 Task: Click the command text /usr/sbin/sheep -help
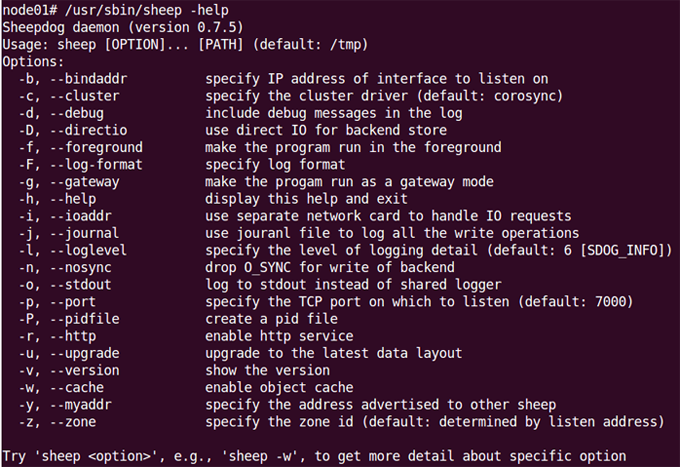pyautogui.click(x=147, y=10)
